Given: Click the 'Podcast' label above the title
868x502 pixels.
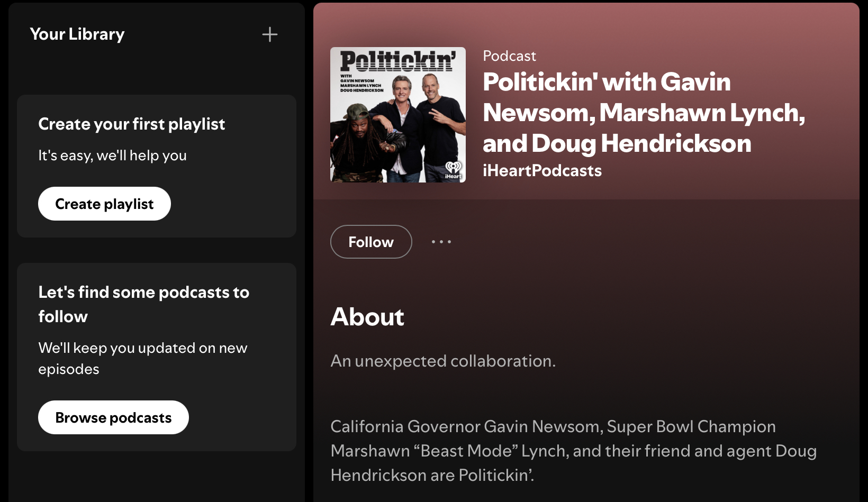Looking at the screenshot, I should coord(509,56).
